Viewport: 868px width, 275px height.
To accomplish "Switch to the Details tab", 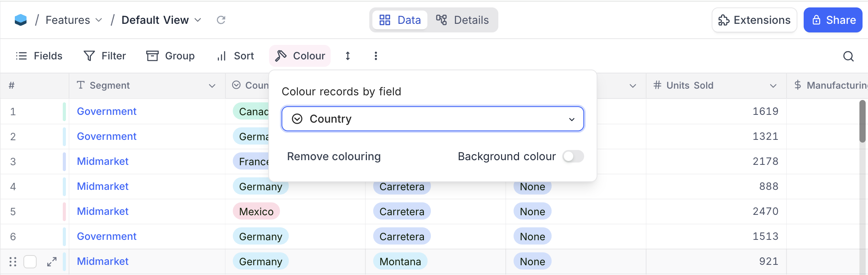I will 462,20.
